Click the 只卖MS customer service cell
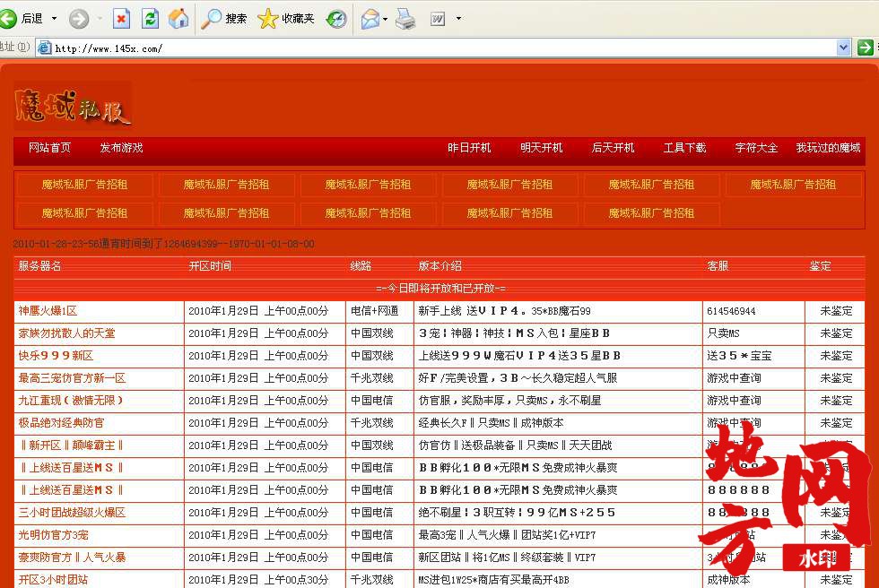This screenshot has width=879, height=588. (723, 333)
